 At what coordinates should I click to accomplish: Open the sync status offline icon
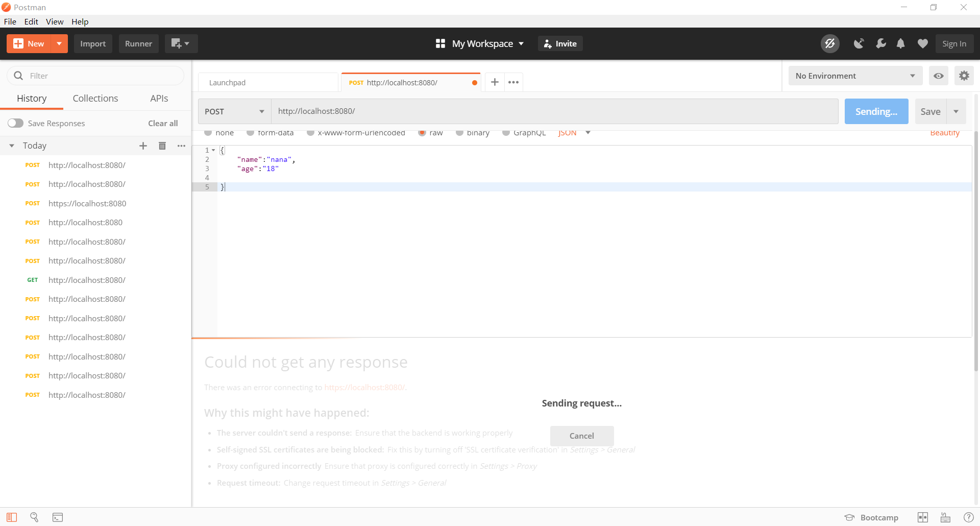pyautogui.click(x=830, y=43)
